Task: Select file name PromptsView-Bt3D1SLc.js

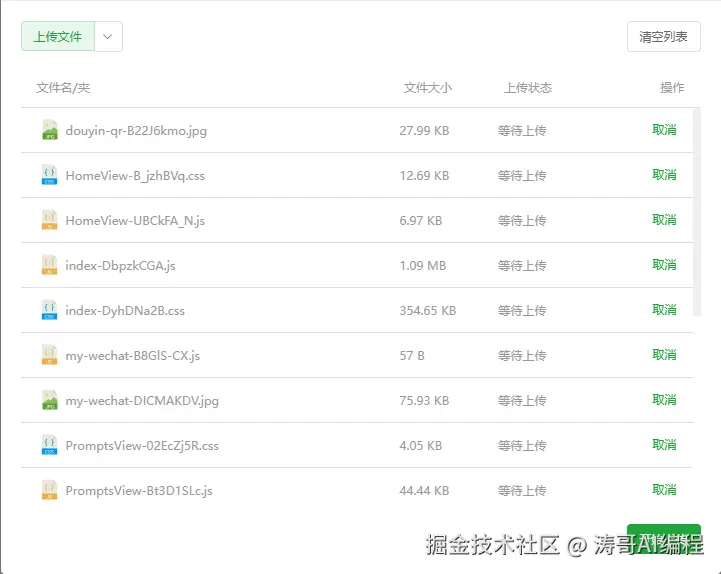Action: [x=139, y=491]
